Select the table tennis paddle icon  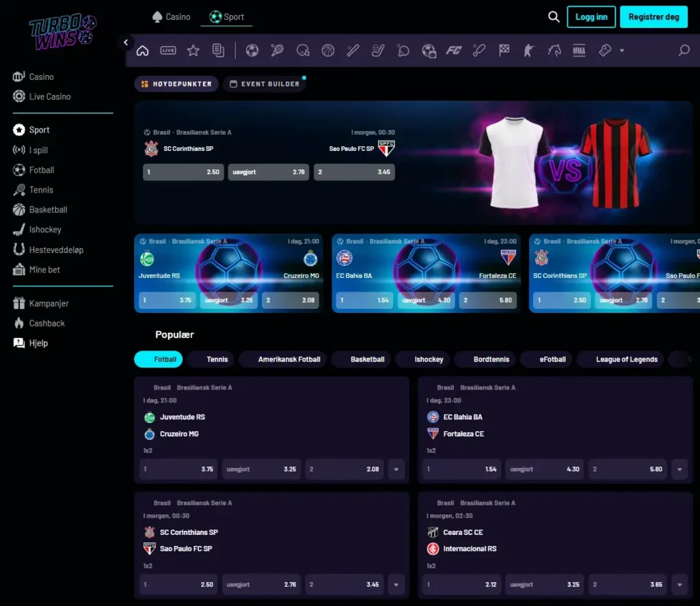pos(403,51)
